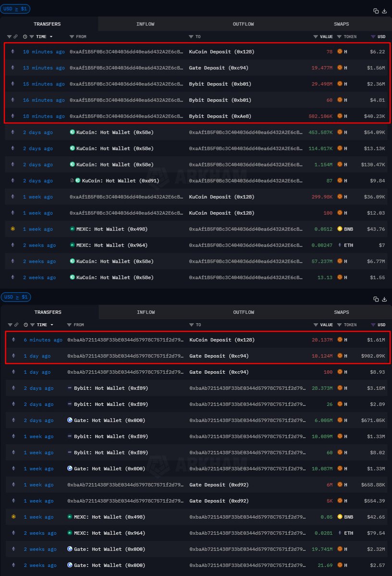Image resolution: width=392 pixels, height=576 pixels.
Task: Click the FROM column filter icon in upper panel
Action: [x=72, y=37]
